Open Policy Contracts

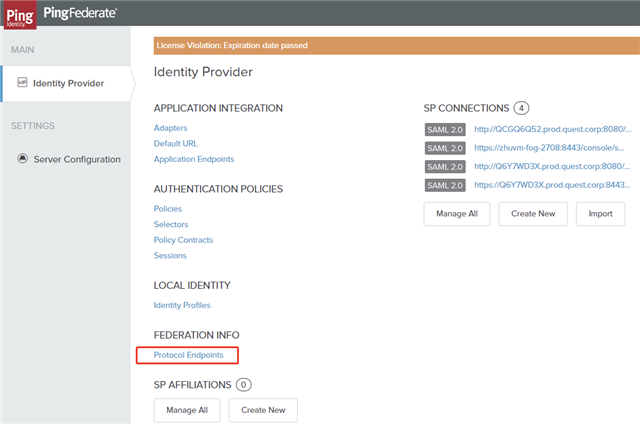[183, 240]
